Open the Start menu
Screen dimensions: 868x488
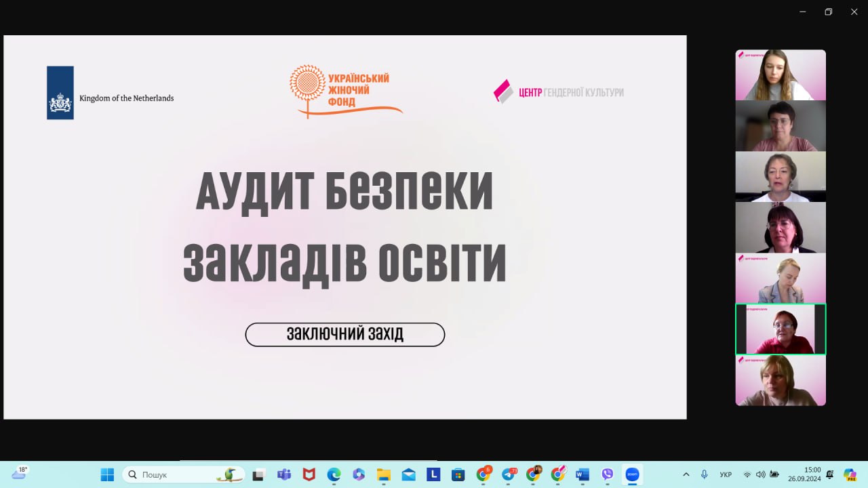tap(106, 474)
